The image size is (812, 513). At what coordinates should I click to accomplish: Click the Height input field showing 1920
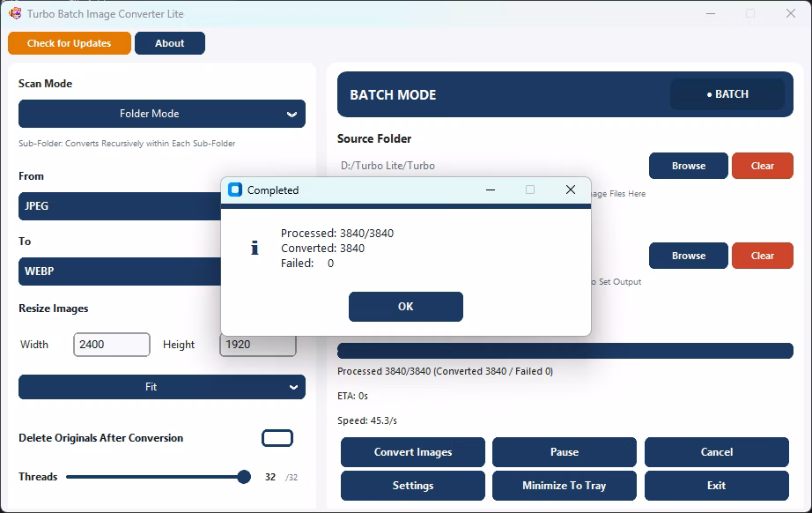(258, 346)
